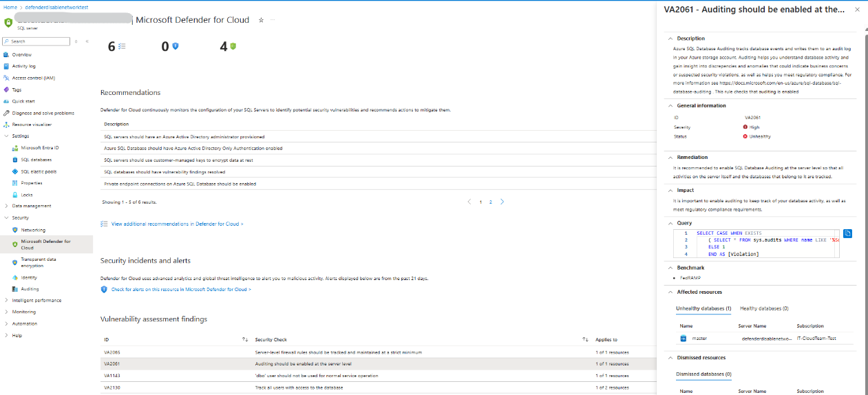Viewport: 868px width, 395px height.
Task: Switch to Unhealthy databases (1) tab
Action: pyautogui.click(x=703, y=308)
